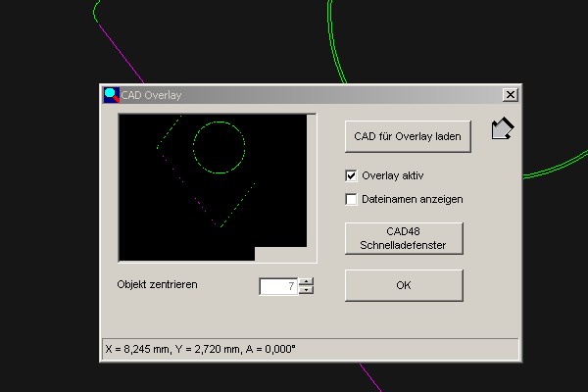Click the 'Objekt zentrieren' label
The image size is (588, 392).
[157, 285]
